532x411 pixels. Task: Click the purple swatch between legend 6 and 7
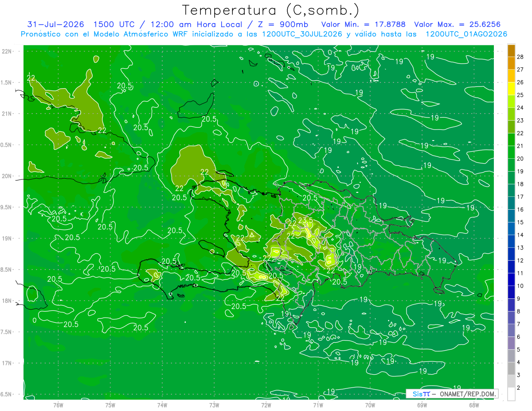click(511, 330)
